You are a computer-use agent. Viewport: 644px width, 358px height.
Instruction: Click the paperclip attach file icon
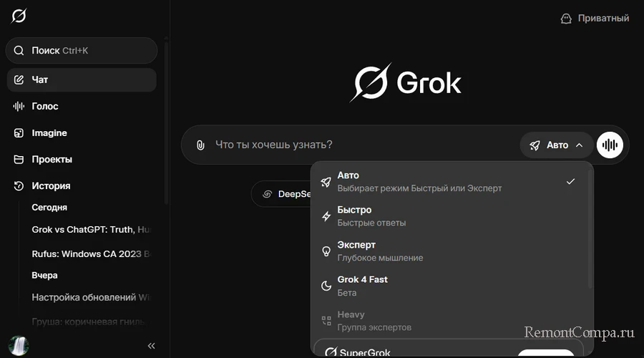coord(200,145)
